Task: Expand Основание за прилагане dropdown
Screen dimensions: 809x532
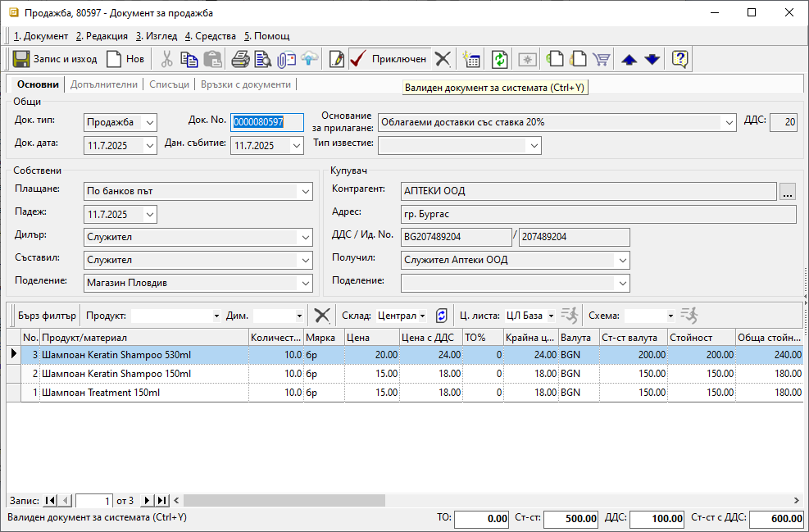Action: click(x=729, y=123)
